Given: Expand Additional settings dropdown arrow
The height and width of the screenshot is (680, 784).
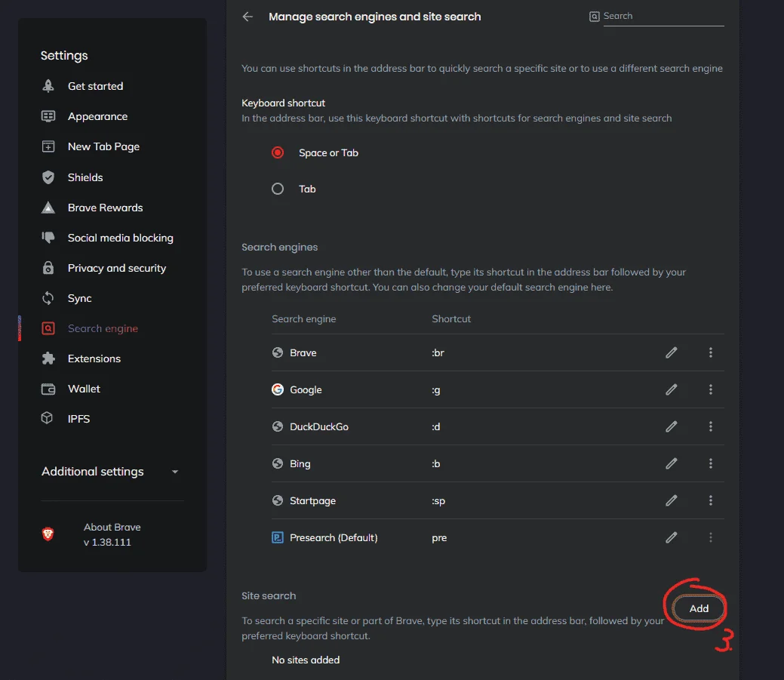Looking at the screenshot, I should [175, 472].
